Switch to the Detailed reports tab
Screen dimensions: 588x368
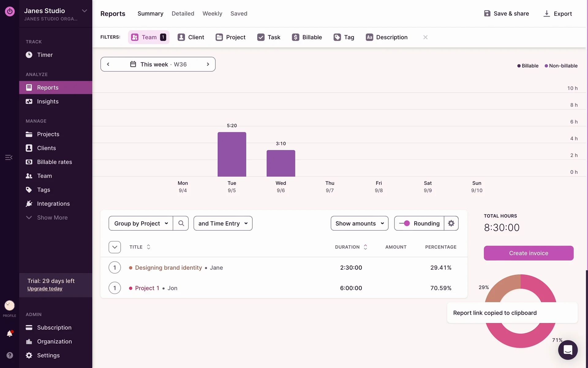(x=183, y=13)
